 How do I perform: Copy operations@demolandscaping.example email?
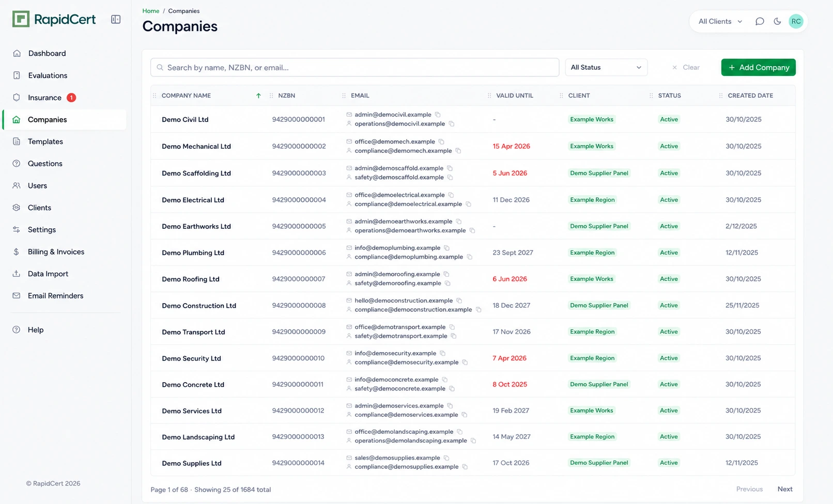coord(473,441)
